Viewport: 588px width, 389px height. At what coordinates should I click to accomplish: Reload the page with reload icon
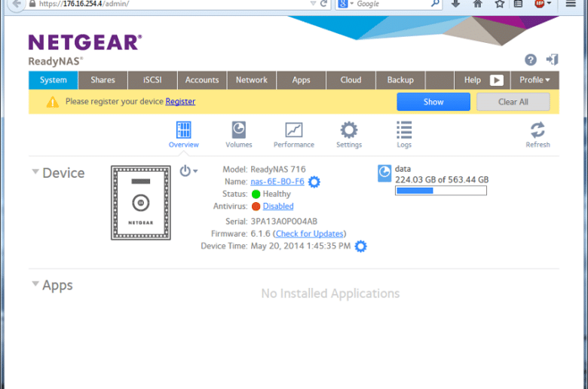pos(323,4)
